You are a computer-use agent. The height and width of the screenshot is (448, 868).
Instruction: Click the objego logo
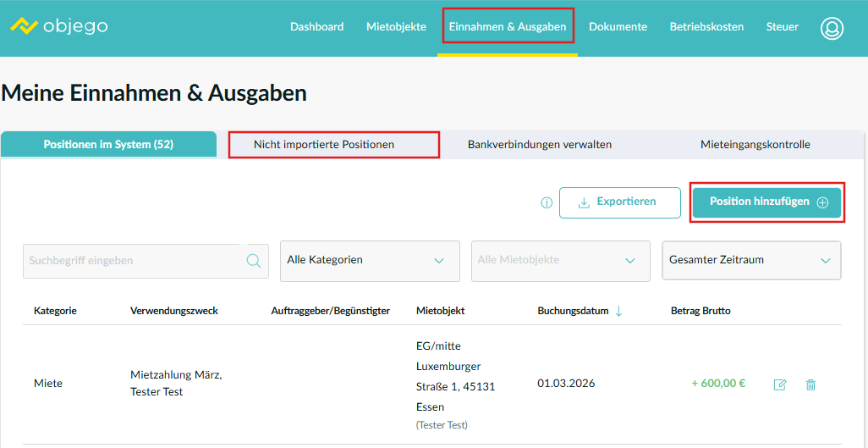point(59,26)
